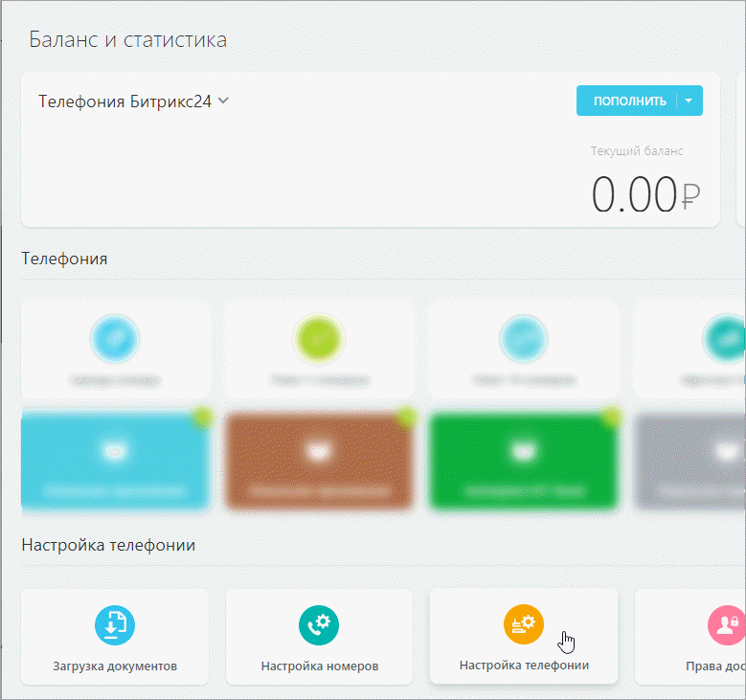This screenshot has width=746, height=700.
Task: Click the 0.00 balance amount
Action: pyautogui.click(x=634, y=193)
